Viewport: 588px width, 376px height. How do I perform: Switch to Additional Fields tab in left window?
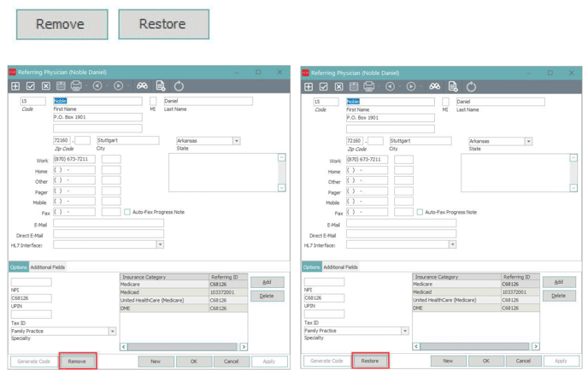click(48, 267)
